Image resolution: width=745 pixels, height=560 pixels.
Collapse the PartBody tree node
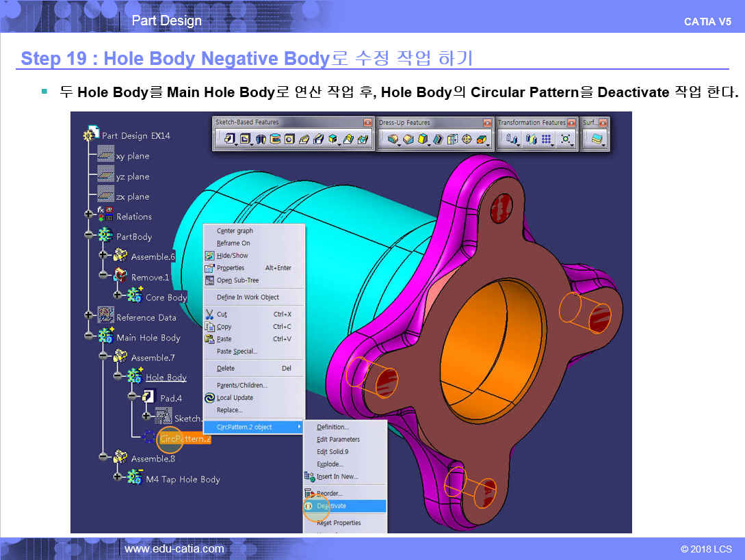click(x=88, y=235)
